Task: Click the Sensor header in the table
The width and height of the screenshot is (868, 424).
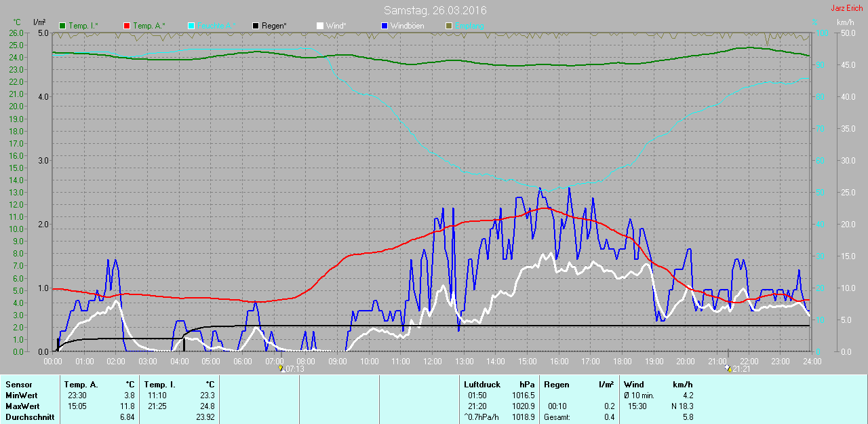Action: 18,385
